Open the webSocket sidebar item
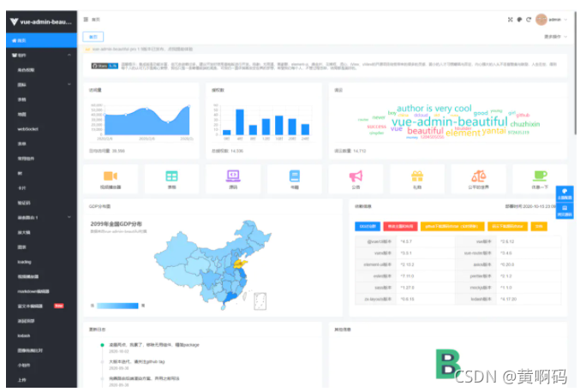 pos(41,129)
